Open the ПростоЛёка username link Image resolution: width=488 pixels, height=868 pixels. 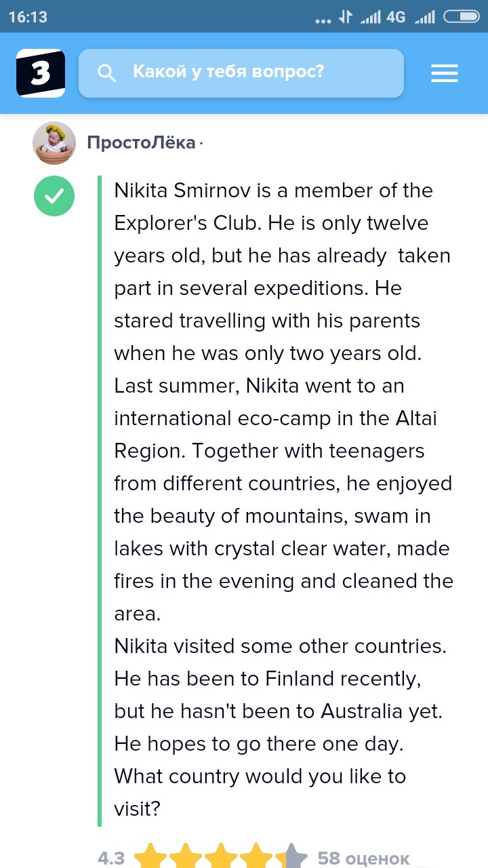coord(141,142)
